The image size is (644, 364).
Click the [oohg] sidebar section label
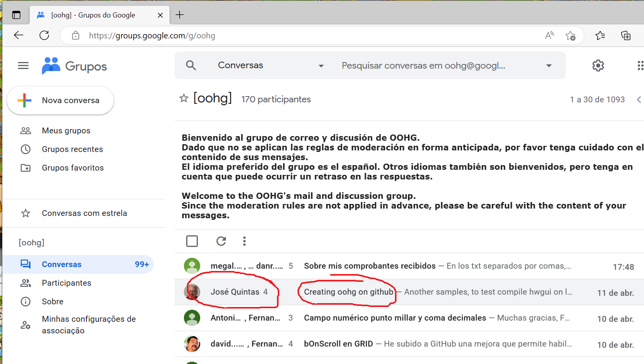(x=31, y=243)
